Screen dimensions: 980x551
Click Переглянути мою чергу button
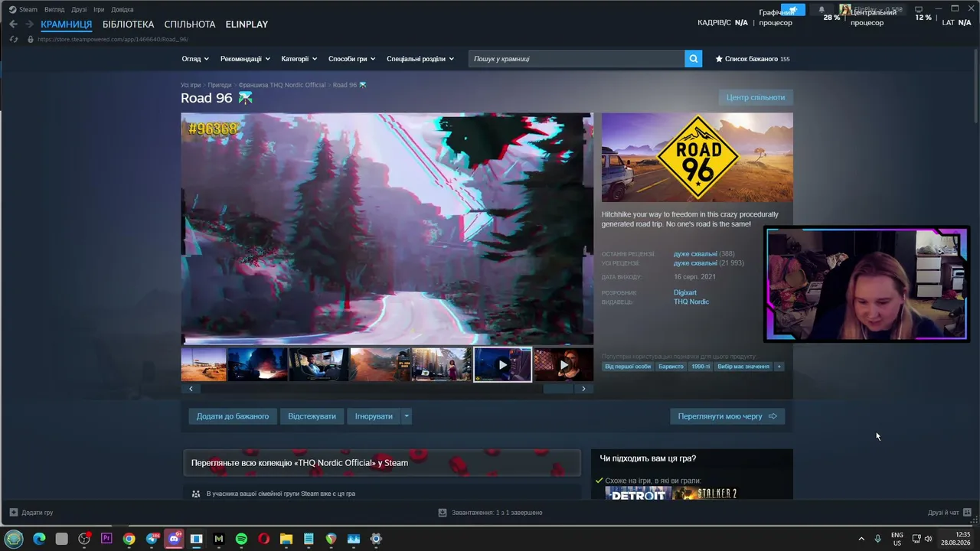[x=727, y=416]
